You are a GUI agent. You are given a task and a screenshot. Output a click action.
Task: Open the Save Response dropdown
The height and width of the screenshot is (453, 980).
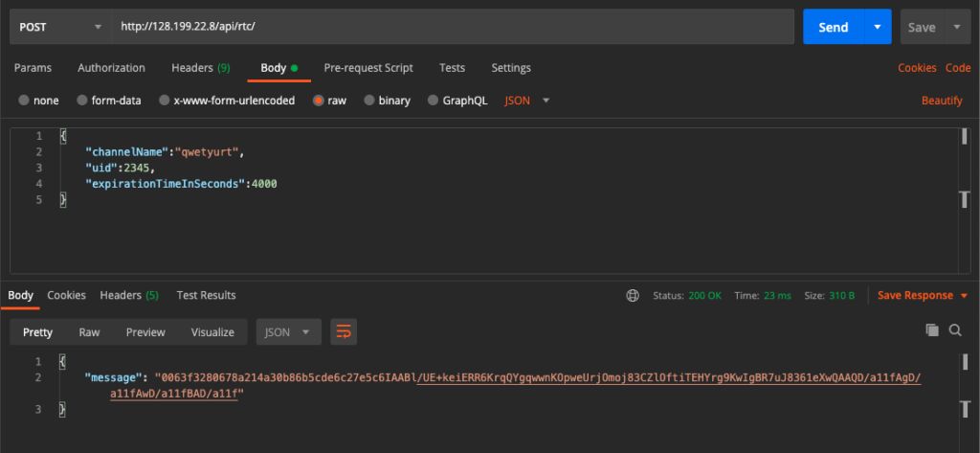(x=923, y=295)
